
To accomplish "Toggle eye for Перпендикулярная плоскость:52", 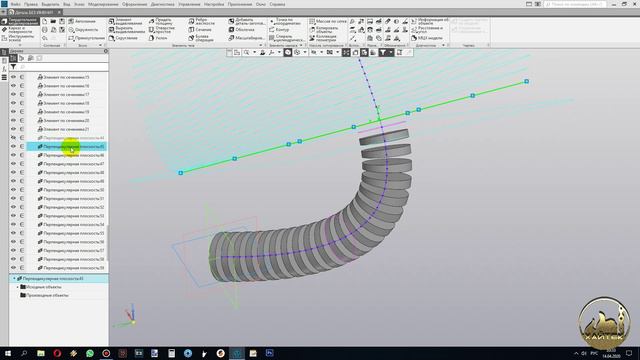I will coord(13,207).
